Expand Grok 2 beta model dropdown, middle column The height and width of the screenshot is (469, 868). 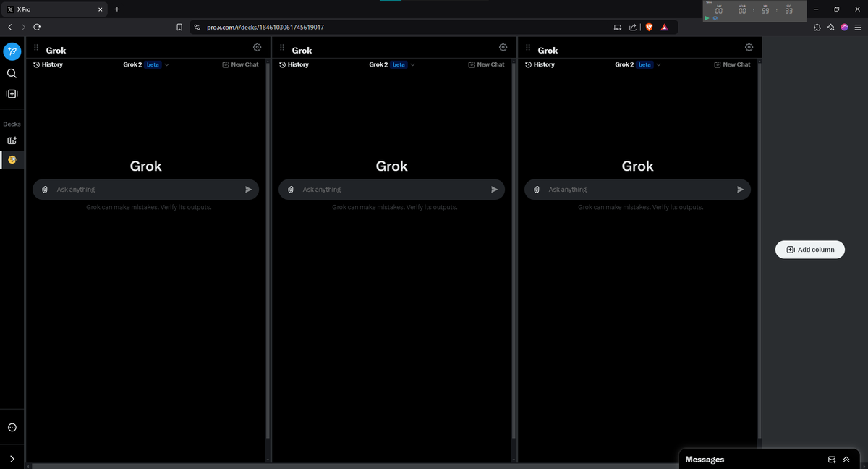point(392,64)
